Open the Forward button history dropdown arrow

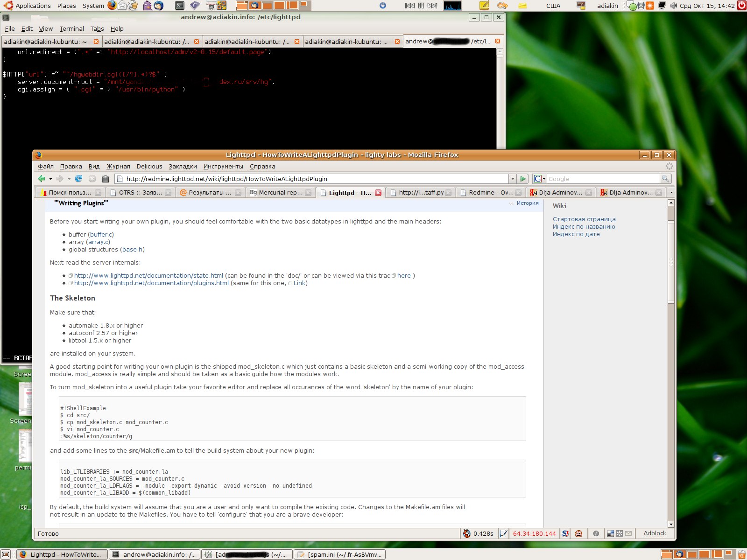pyautogui.click(x=69, y=179)
